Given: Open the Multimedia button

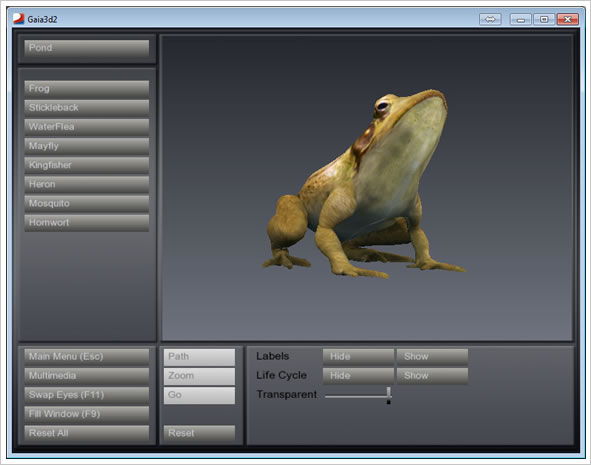Looking at the screenshot, I should 87,376.
